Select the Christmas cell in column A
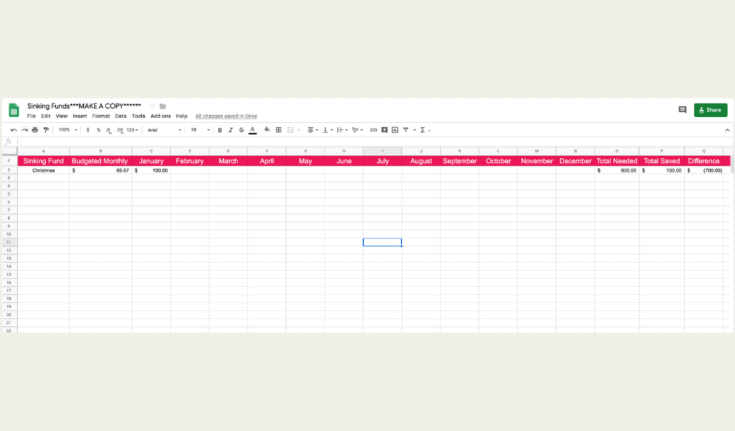The image size is (735, 431). click(x=44, y=170)
